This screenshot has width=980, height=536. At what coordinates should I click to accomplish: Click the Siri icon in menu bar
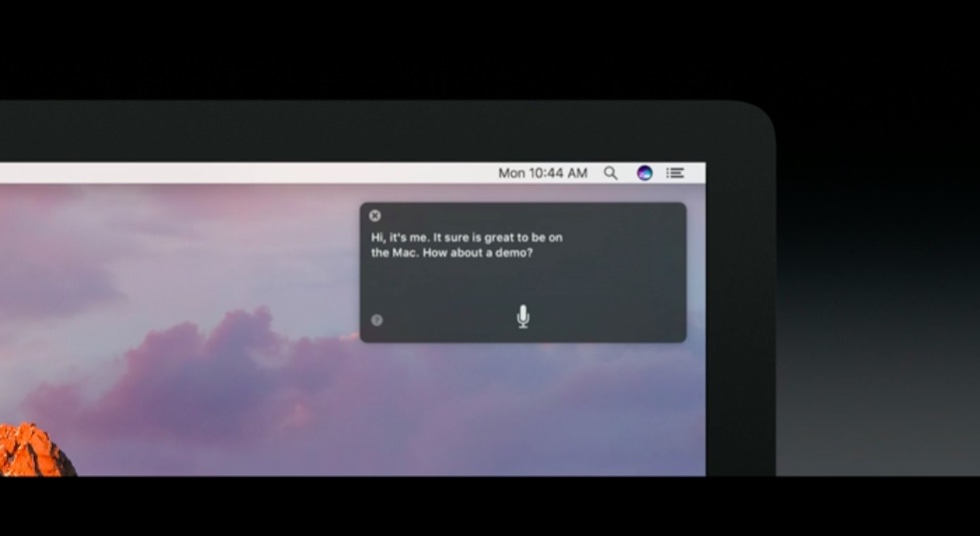click(x=644, y=173)
